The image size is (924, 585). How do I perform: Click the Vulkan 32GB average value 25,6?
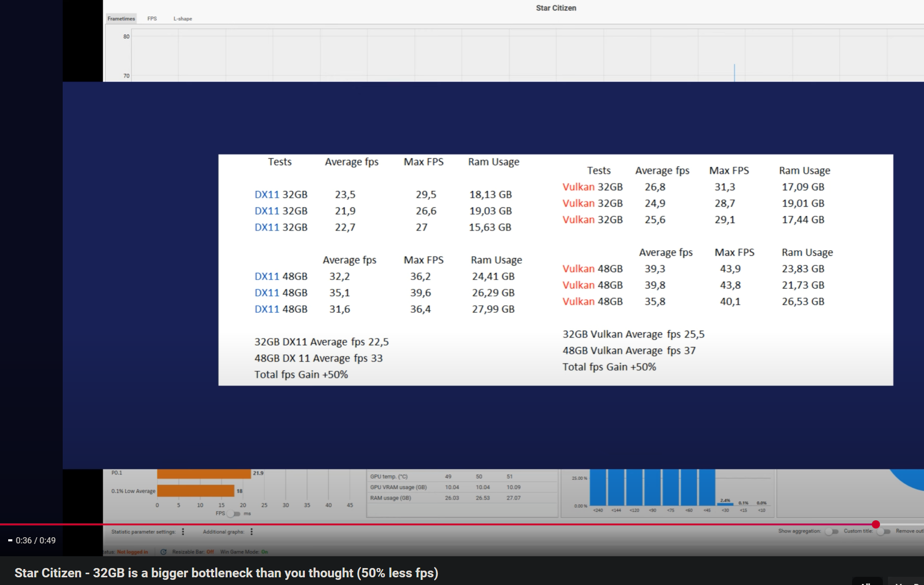tap(655, 220)
